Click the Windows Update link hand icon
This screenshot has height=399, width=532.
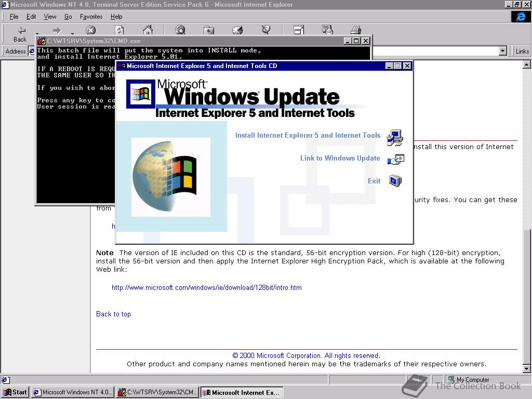(395, 159)
